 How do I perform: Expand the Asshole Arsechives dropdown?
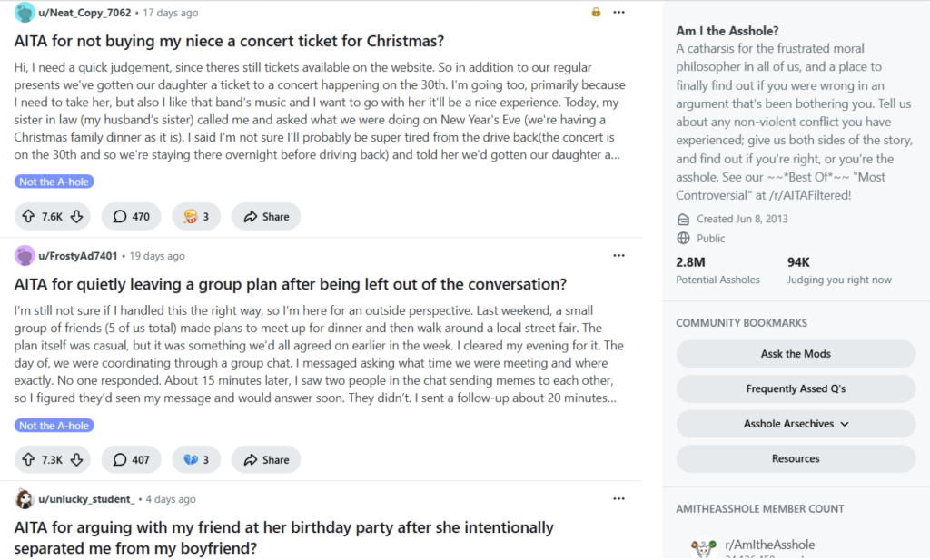(x=796, y=424)
